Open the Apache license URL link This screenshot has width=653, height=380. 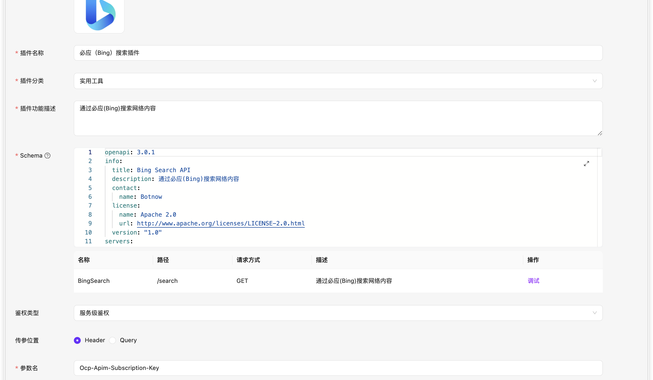point(221,224)
